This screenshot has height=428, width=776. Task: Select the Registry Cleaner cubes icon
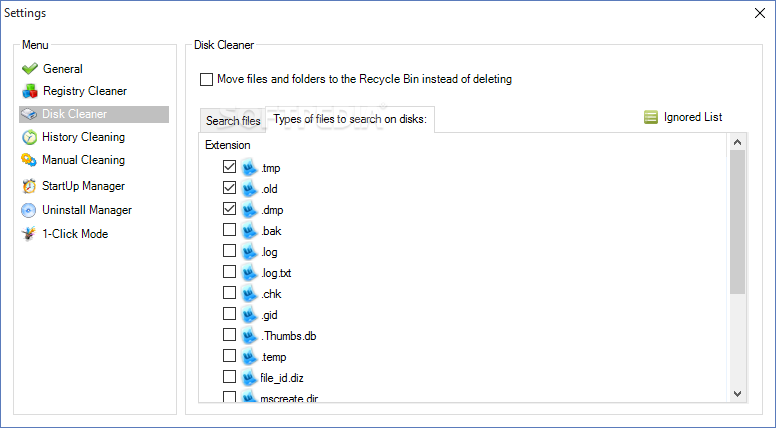pyautogui.click(x=30, y=91)
